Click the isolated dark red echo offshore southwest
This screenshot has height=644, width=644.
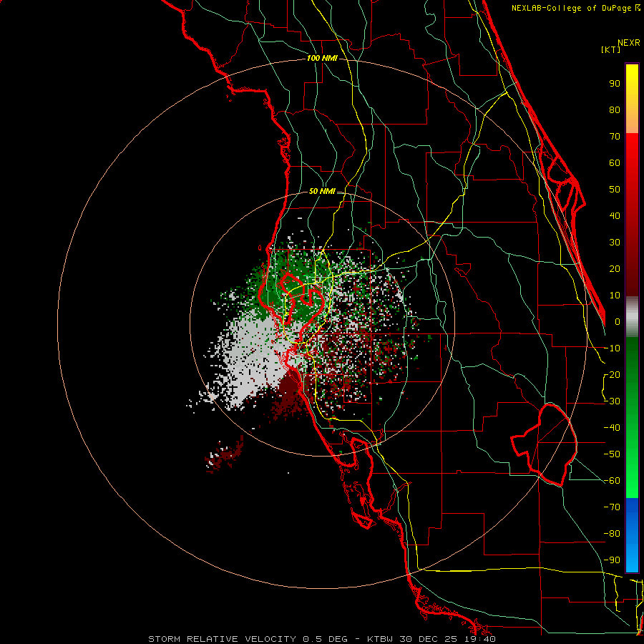point(224,454)
